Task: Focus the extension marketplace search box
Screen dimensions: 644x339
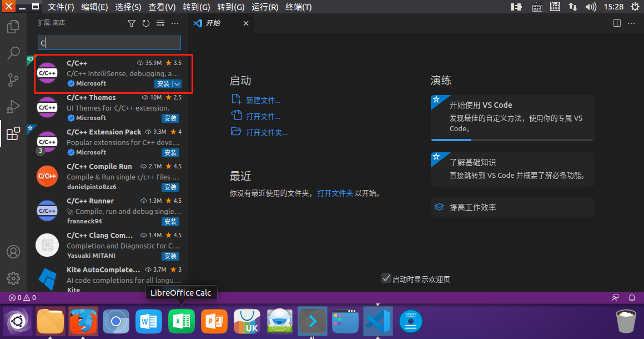Action: click(x=109, y=43)
